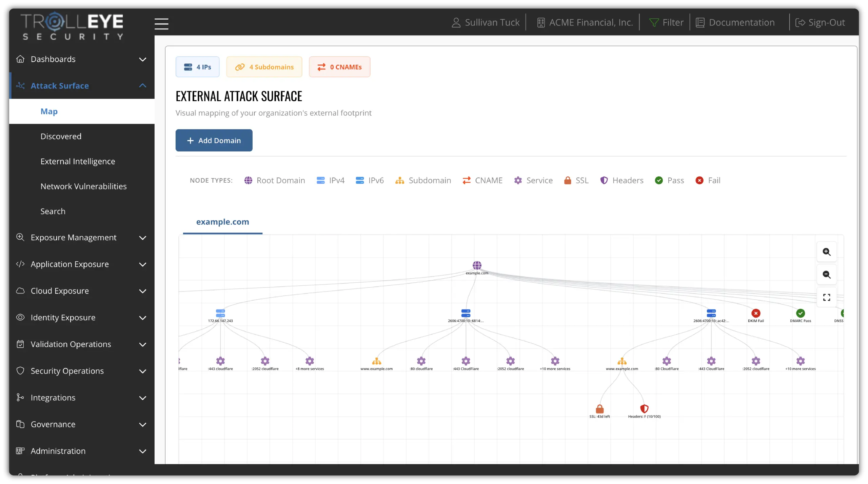Expand Identity Exposure section
The width and height of the screenshot is (868, 484).
[x=82, y=318]
